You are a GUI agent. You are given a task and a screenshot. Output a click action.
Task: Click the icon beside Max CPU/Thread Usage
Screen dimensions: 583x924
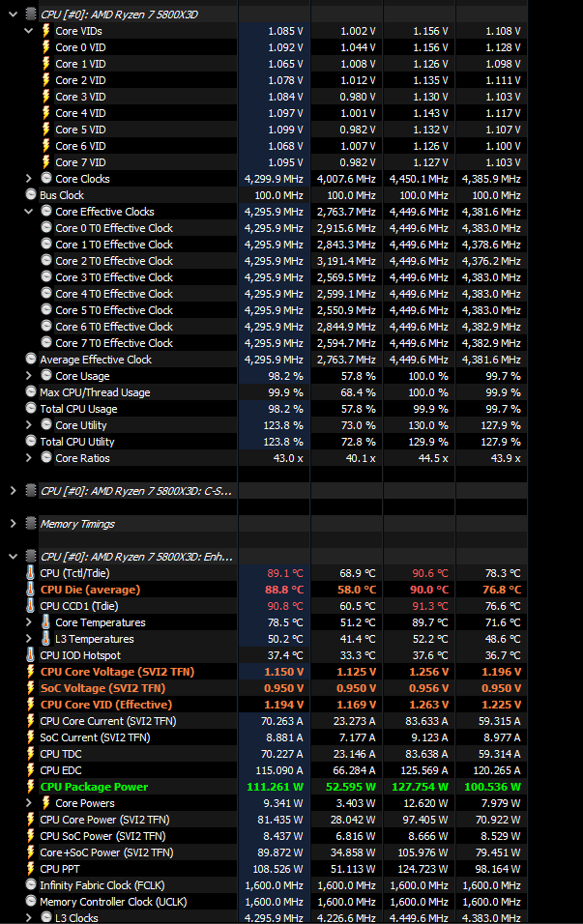(x=31, y=391)
